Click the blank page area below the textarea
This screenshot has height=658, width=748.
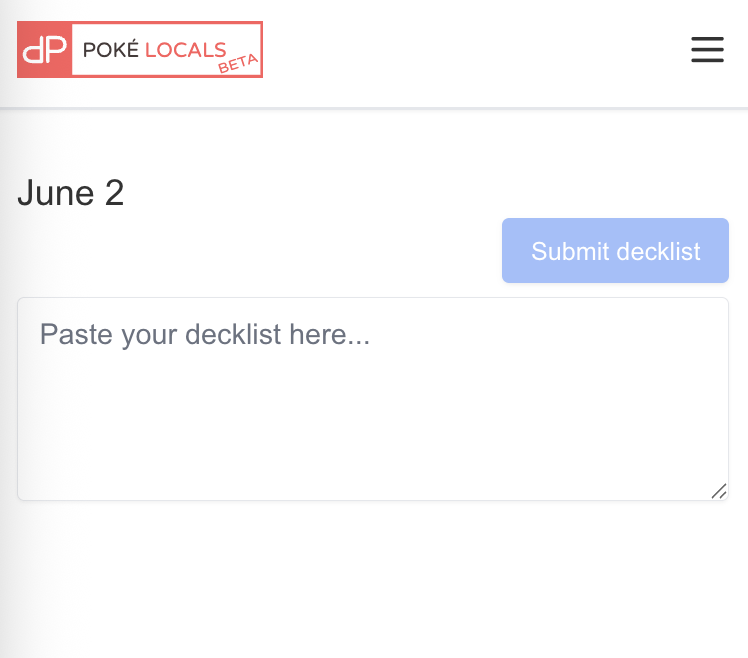coord(372,580)
